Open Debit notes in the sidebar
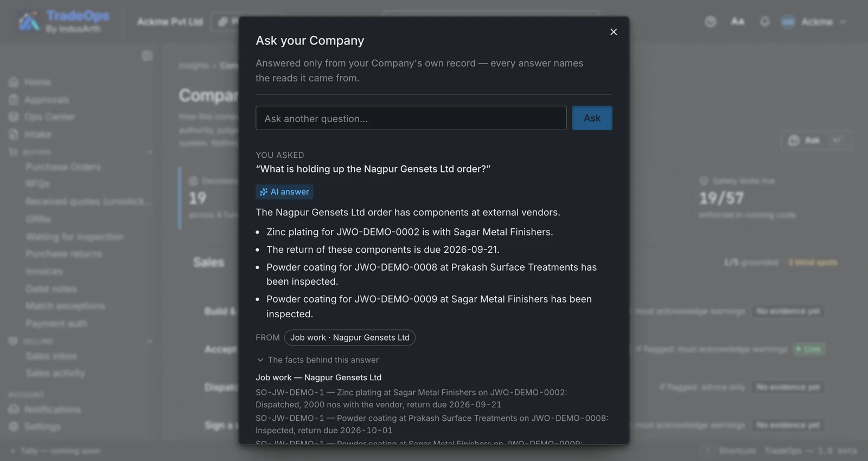868x461 pixels. point(51,289)
